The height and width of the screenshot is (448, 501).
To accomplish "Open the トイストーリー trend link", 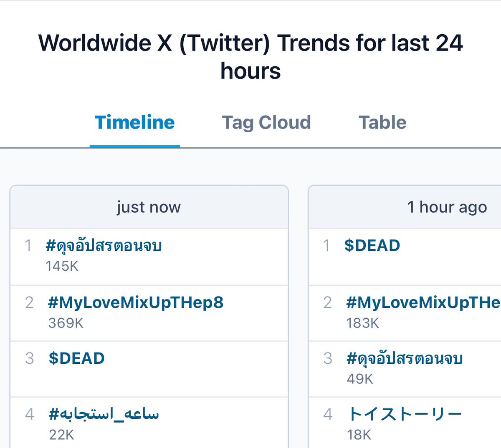I will (x=405, y=414).
